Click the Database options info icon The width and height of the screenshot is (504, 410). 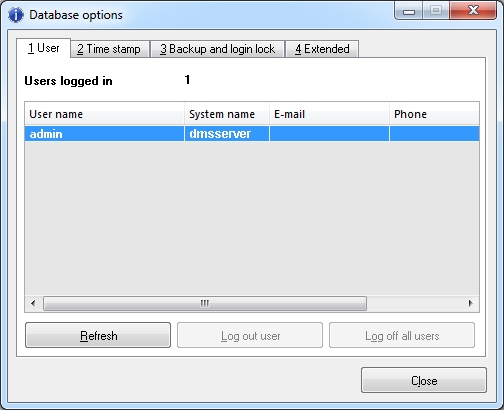click(x=16, y=15)
